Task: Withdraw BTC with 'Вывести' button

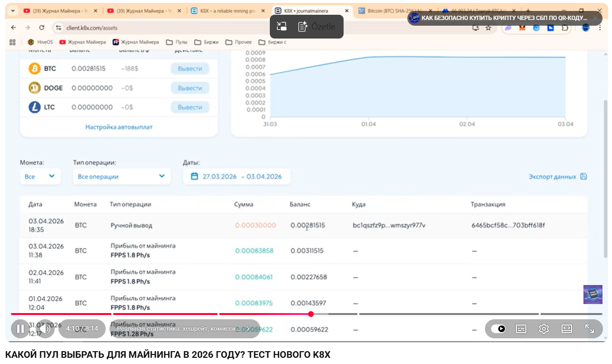Action: click(190, 69)
